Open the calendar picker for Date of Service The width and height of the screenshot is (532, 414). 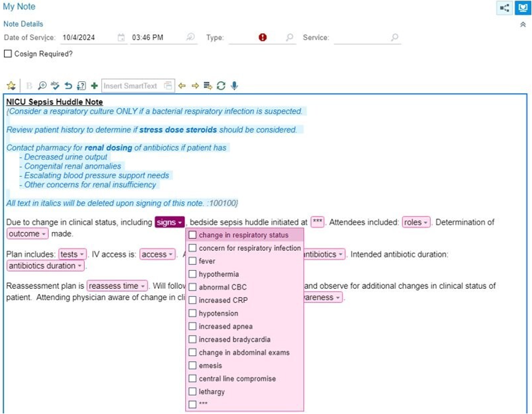click(x=121, y=38)
